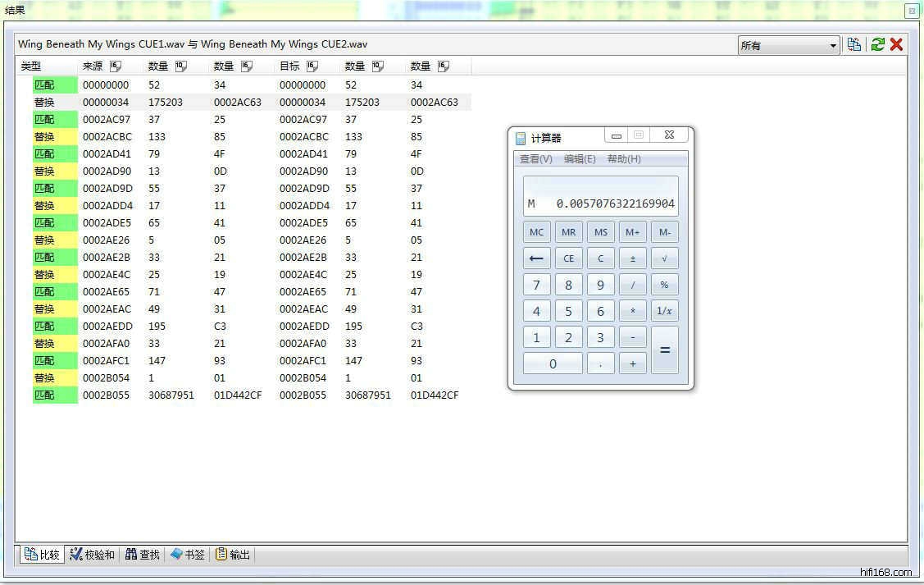Switch to the 校验和 tab
Screen dimensions: 924x585
point(92,555)
